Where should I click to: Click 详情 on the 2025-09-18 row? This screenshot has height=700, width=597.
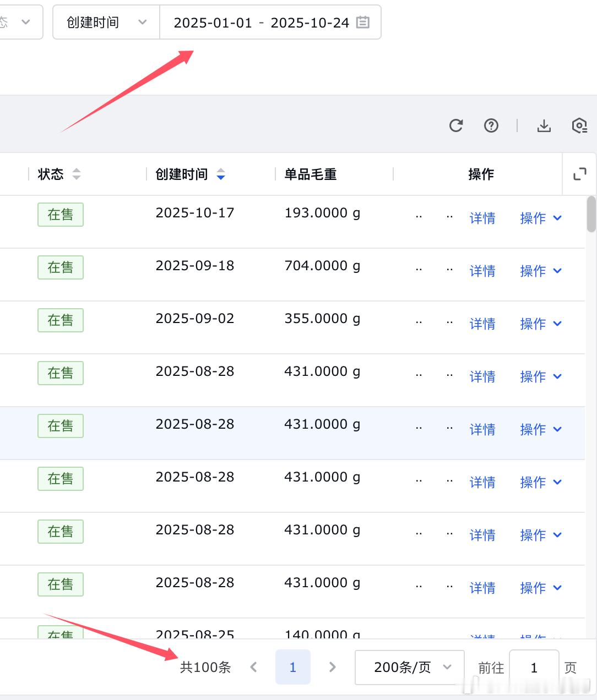click(482, 271)
